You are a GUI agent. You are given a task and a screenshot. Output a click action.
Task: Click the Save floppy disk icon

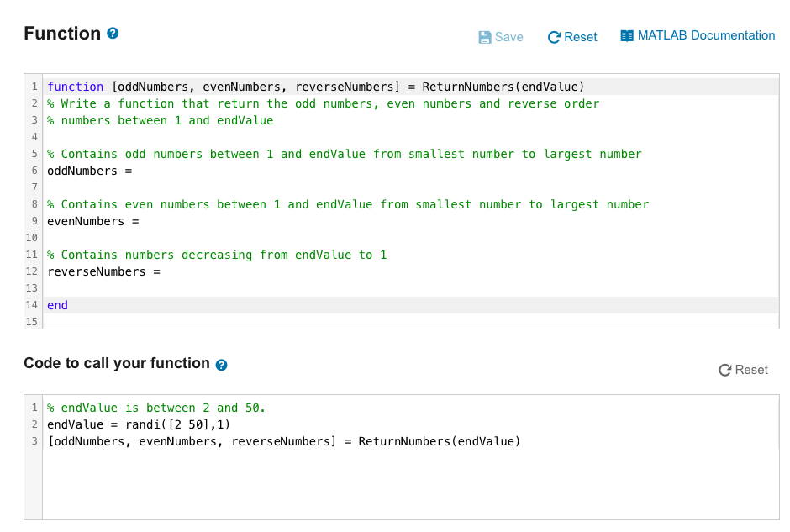click(x=485, y=37)
